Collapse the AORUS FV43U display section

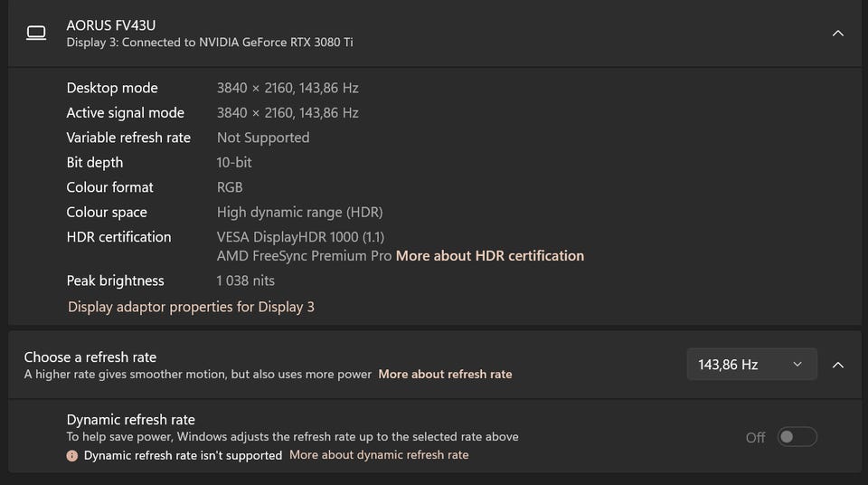point(837,33)
